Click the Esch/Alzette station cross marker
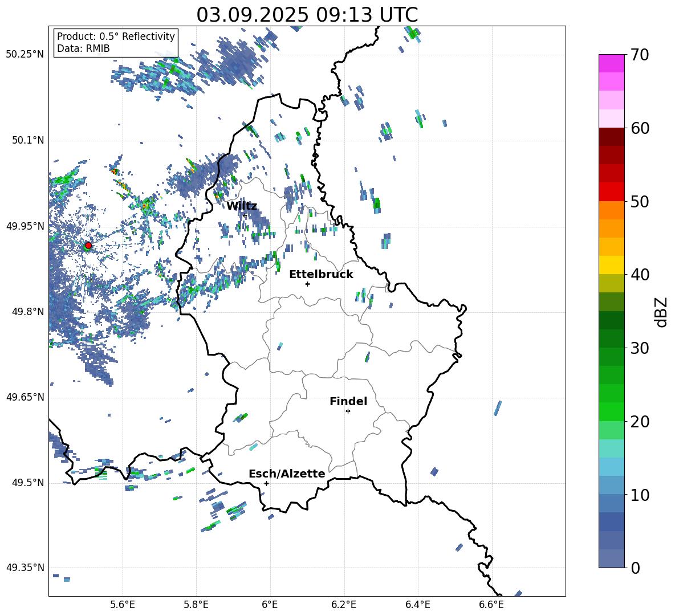 (266, 483)
